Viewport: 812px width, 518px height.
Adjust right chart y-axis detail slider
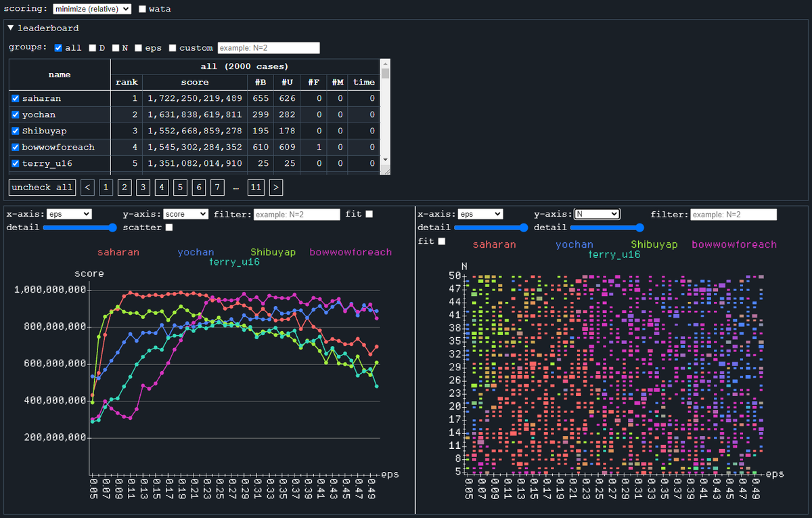click(607, 228)
